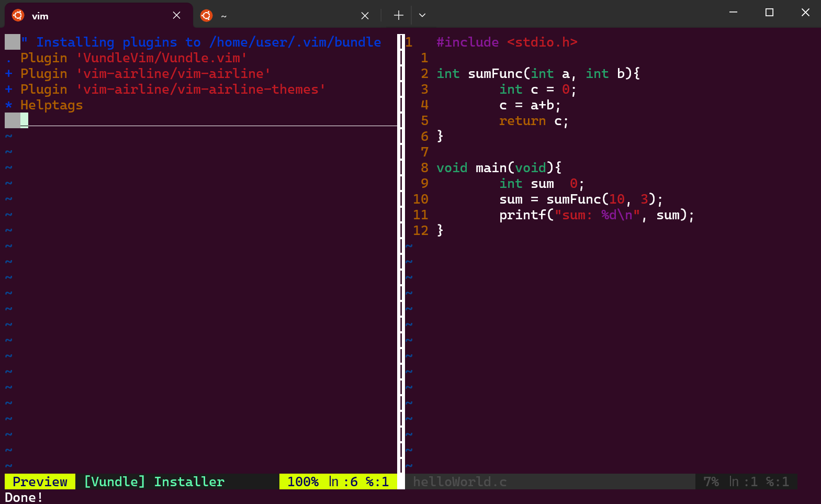This screenshot has height=504, width=821.
Task: Switch to the ~ terminal tab
Action: pos(287,16)
